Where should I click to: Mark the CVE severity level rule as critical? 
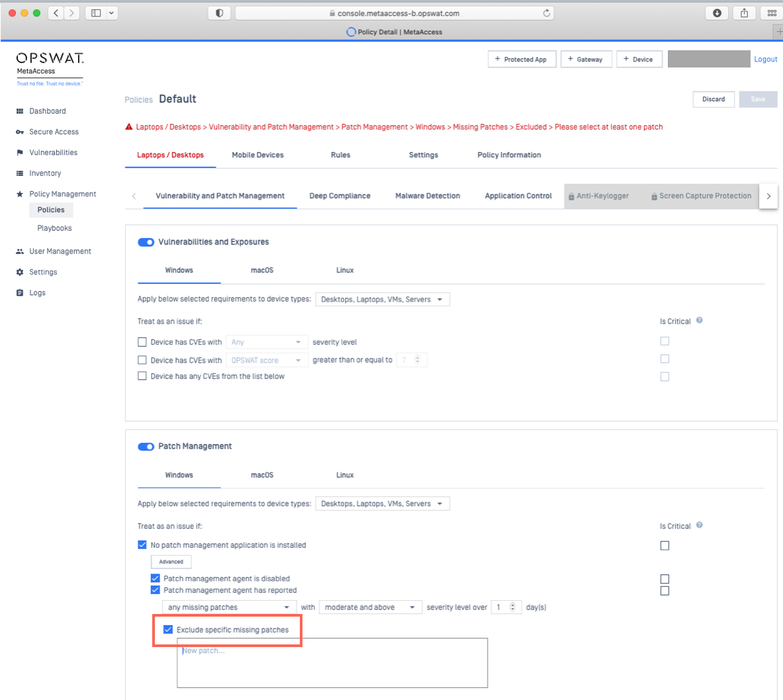pyautogui.click(x=665, y=341)
